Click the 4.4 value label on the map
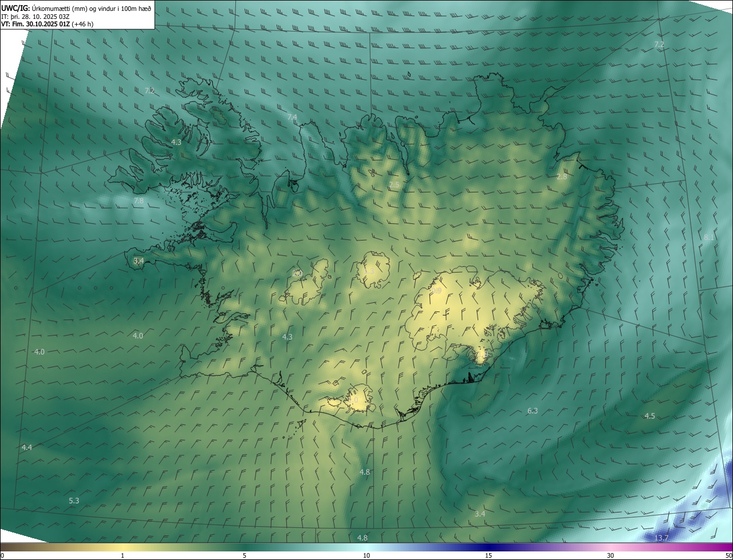 (x=27, y=447)
